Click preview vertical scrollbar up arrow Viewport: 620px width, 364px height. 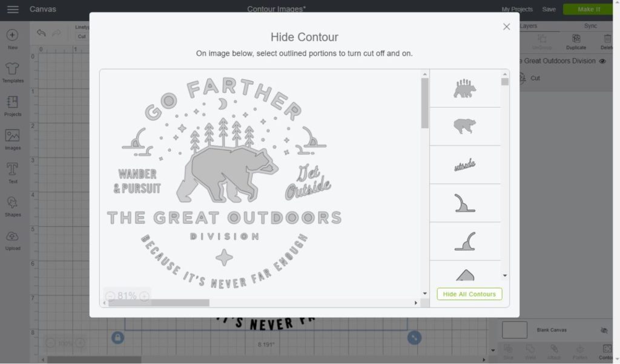click(x=425, y=74)
